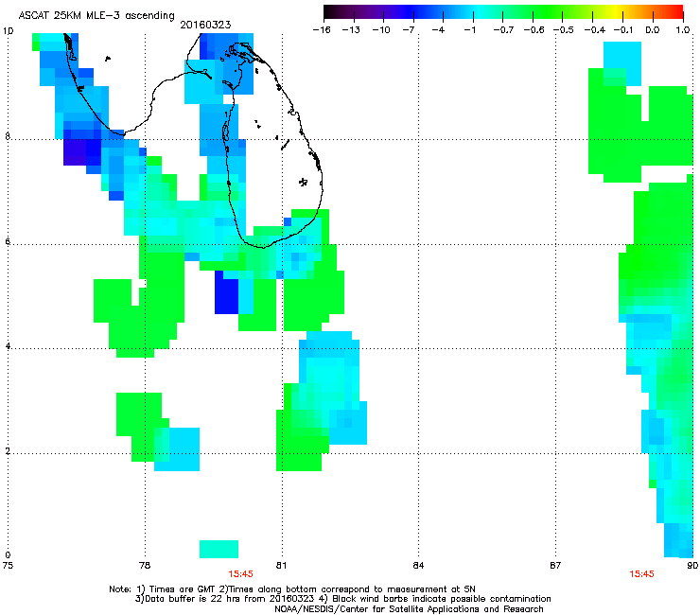Click the longitude axis label "81"

coord(281,566)
